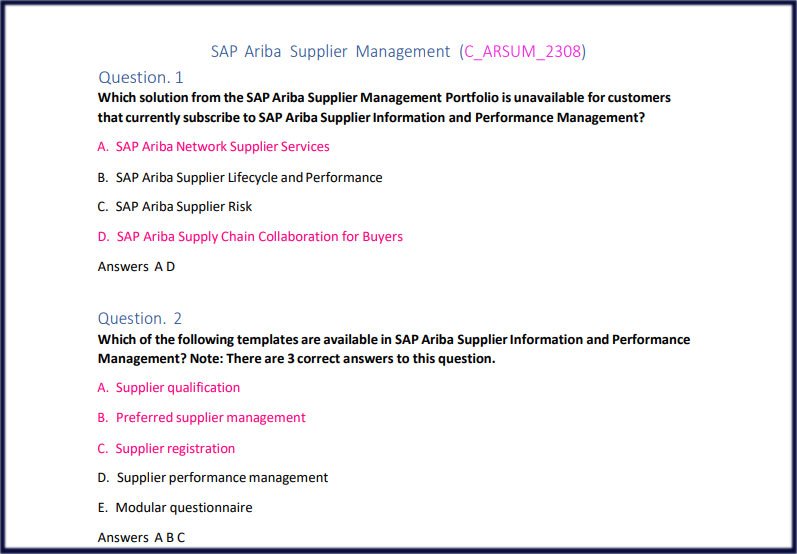
Task: Choose the SAP Ariba Supplier Risk option
Action: (183, 207)
